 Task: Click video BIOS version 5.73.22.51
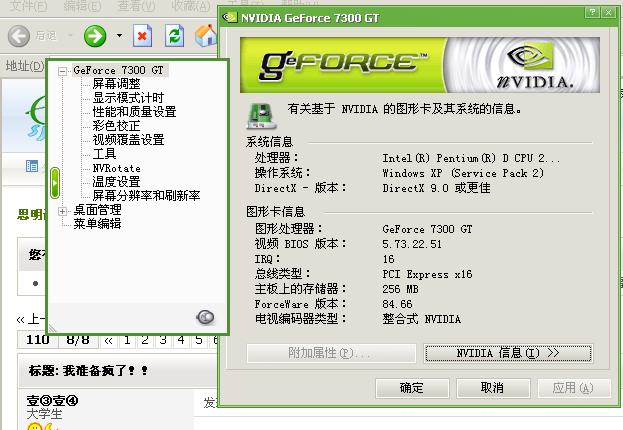click(412, 244)
